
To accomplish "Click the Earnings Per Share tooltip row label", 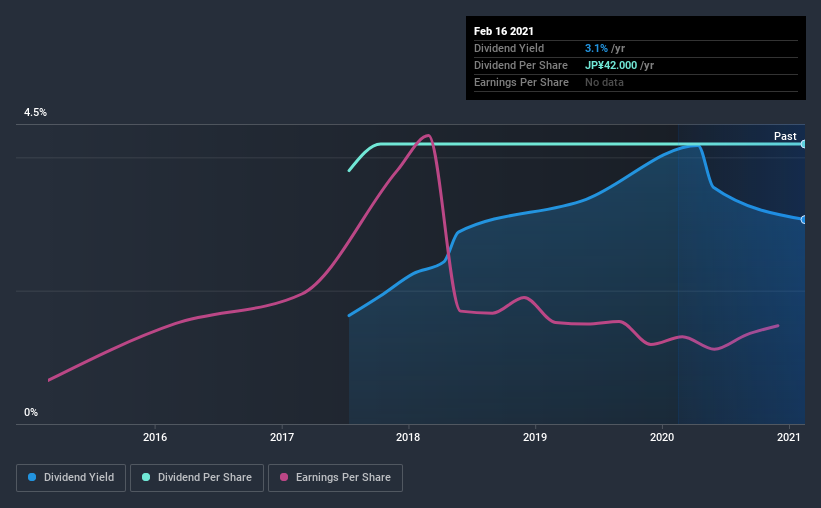I will coord(522,82).
